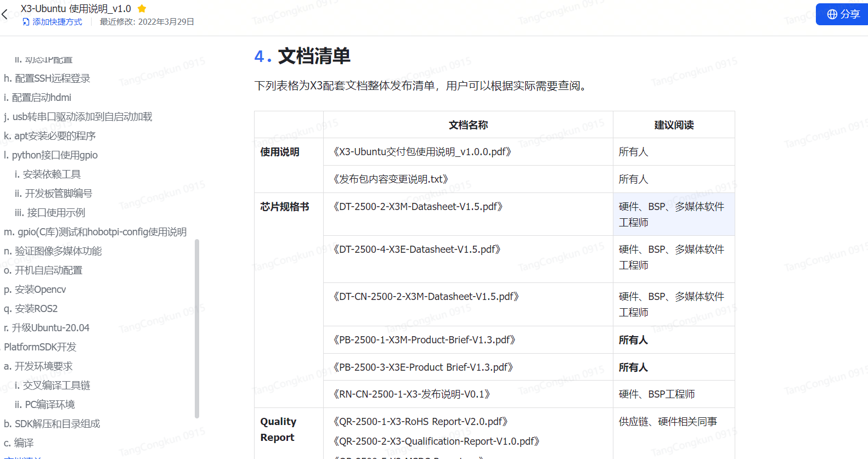
Task: Jump to r. 升级Ubuntu-20.04
Action: (47, 328)
